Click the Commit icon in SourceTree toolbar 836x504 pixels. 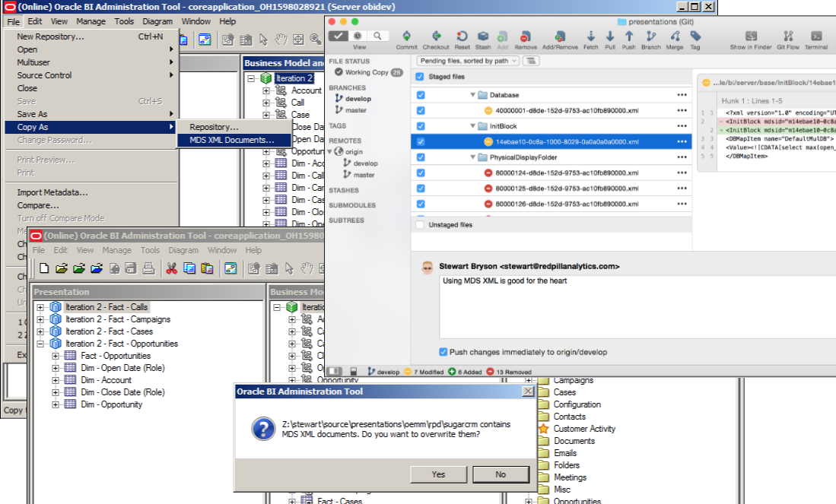[x=406, y=36]
